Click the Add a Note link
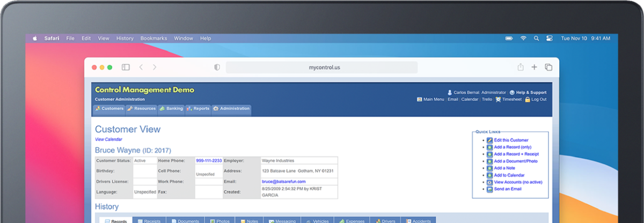The height and width of the screenshot is (223, 644). 504,168
